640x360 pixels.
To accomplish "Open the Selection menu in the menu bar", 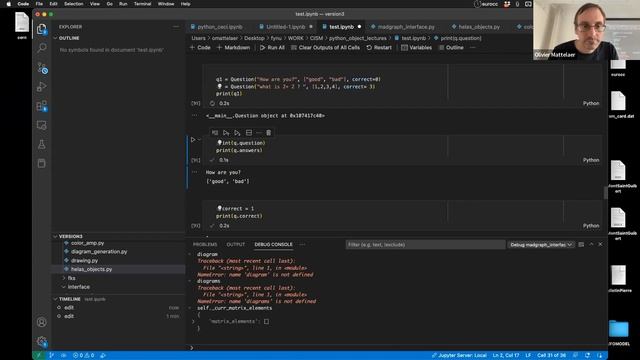I will 73,4.
